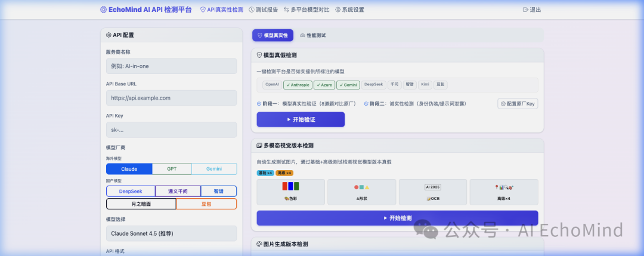Click the logout icon beside 退出
Viewport: 644px width, 256px height.
[x=525, y=10]
